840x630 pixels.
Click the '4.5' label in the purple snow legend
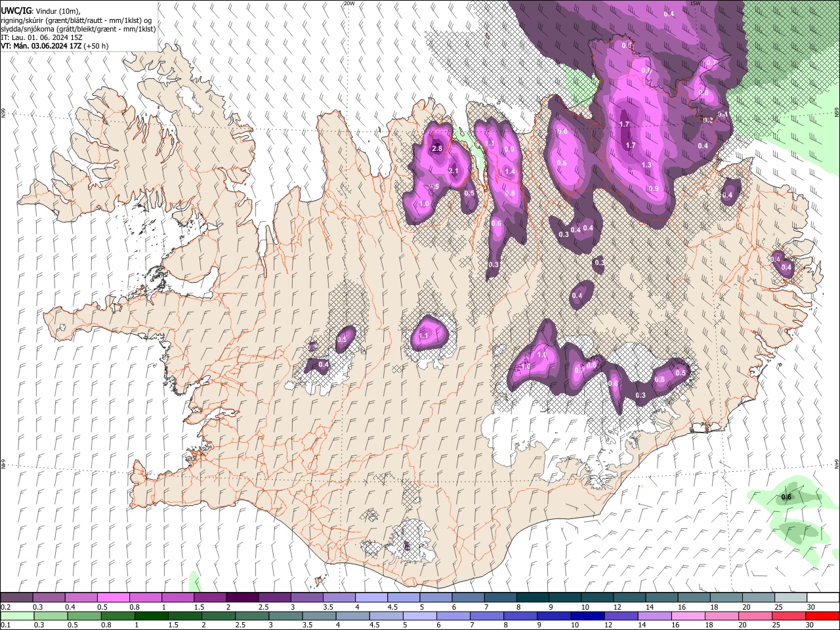pyautogui.click(x=392, y=607)
